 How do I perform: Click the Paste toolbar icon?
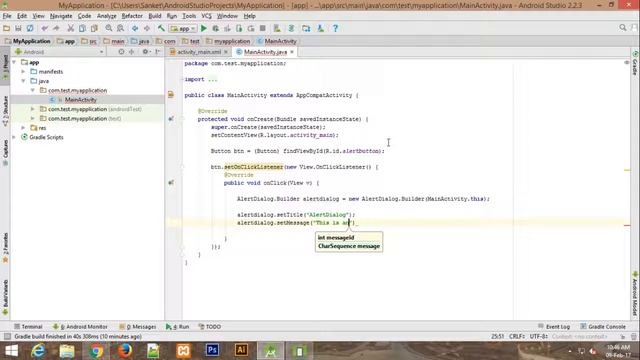94,28
